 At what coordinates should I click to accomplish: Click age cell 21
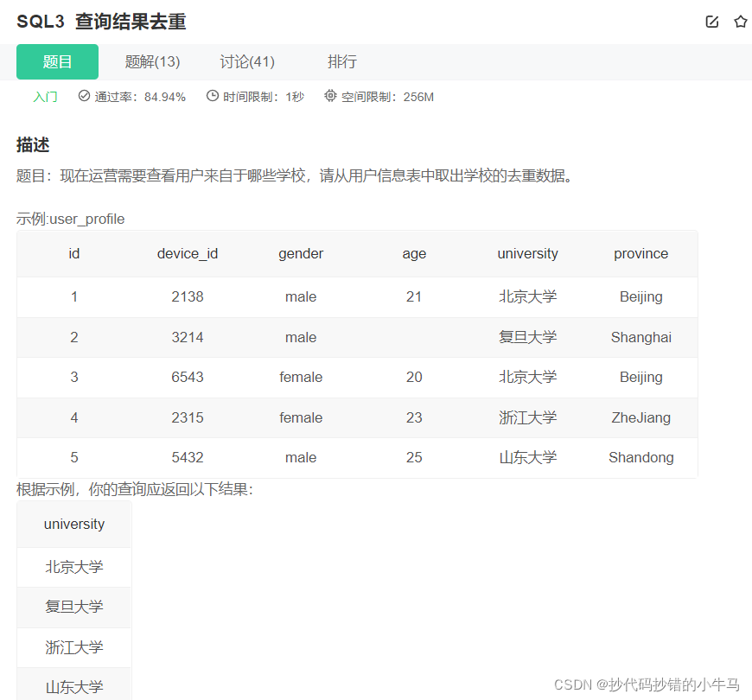pyautogui.click(x=414, y=296)
